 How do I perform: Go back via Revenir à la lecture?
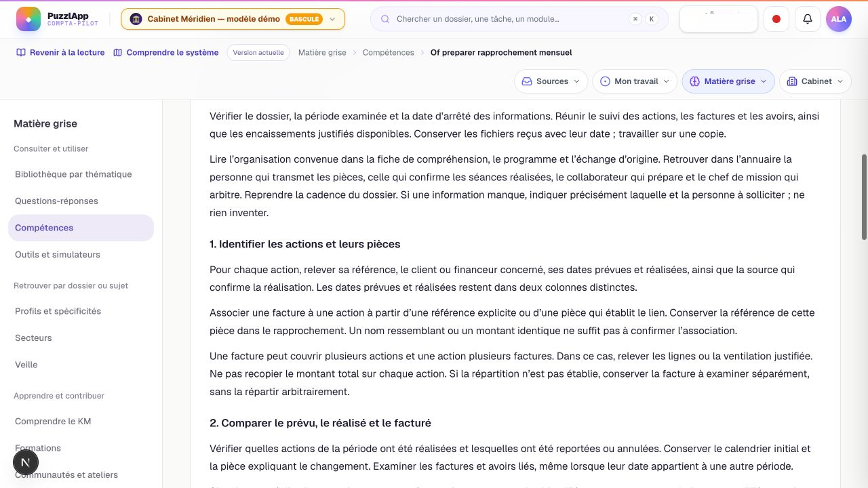click(61, 52)
